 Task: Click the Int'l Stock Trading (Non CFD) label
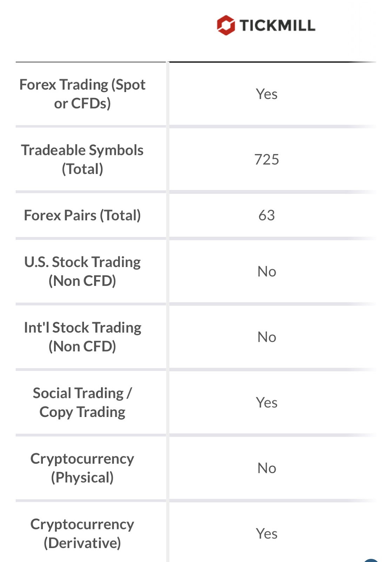click(x=82, y=337)
